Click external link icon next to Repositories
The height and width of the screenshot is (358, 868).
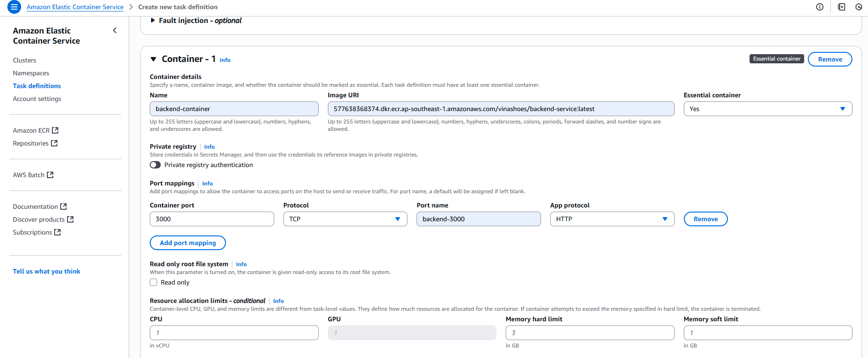pos(54,143)
